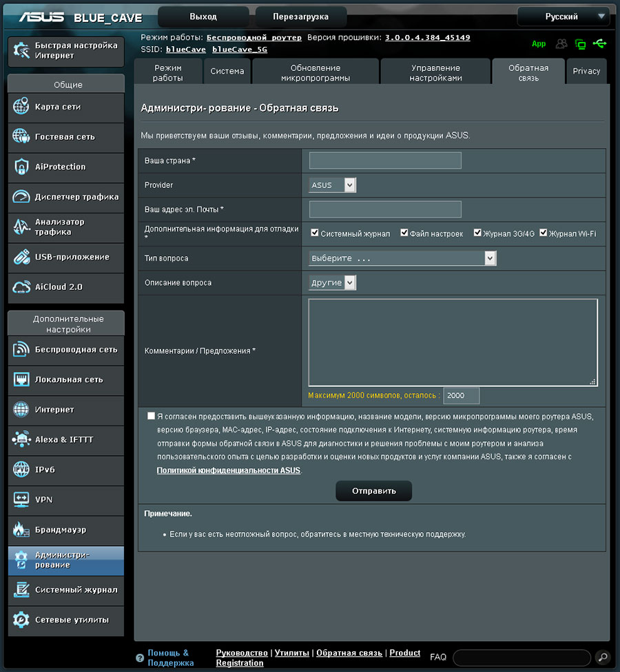This screenshot has height=672, width=620.
Task: Click the Отправить submit button
Action: (x=374, y=491)
